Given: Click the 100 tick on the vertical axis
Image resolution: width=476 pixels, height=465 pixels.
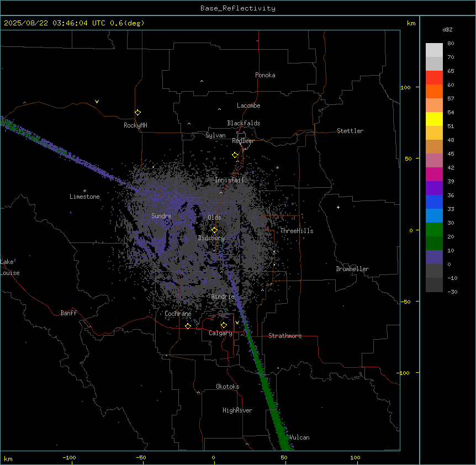Looking at the screenshot, I should [x=405, y=87].
